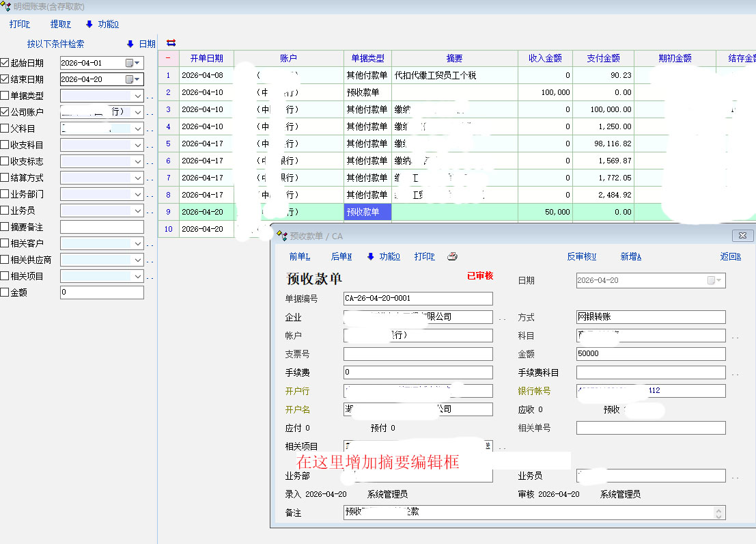Expand the 业务员 filter dropdown
This screenshot has height=544, width=756.
(137, 210)
